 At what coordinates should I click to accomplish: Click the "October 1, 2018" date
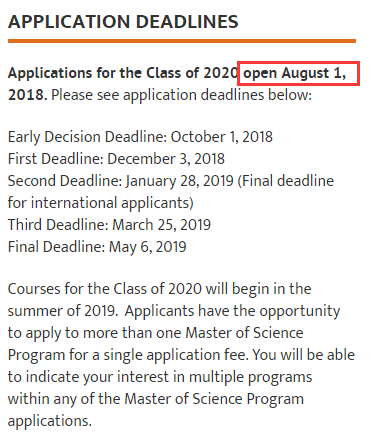tap(222, 137)
